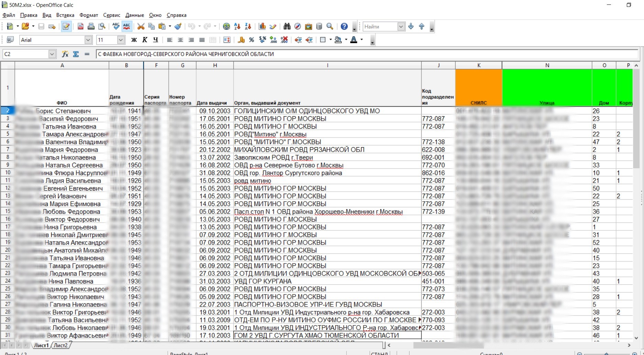Open the font size dropdown
This screenshot has width=644, height=355.
(x=121, y=40)
